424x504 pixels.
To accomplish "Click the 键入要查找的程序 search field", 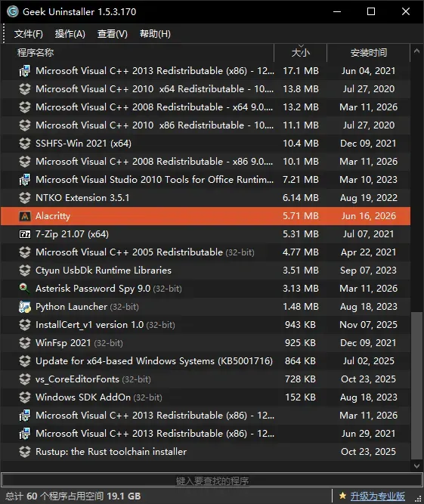I will click(x=212, y=481).
